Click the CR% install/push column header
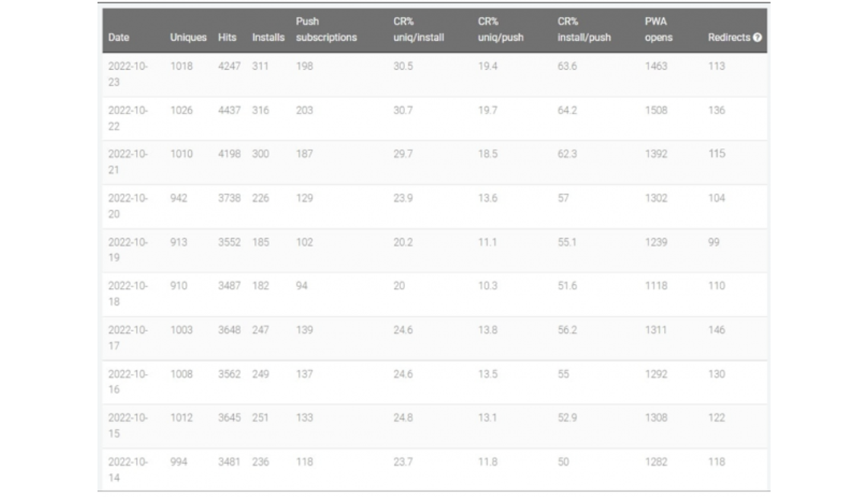This screenshot has height=497, width=868. [584, 30]
